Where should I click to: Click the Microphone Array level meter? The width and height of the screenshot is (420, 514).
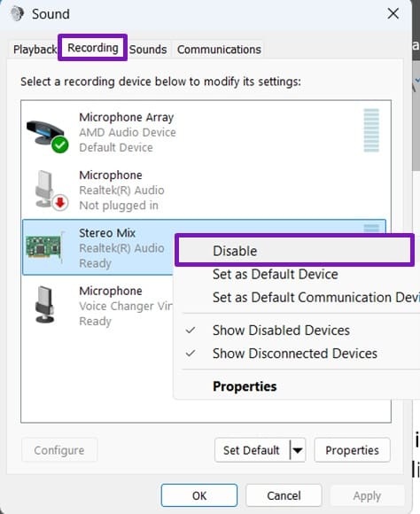point(371,130)
